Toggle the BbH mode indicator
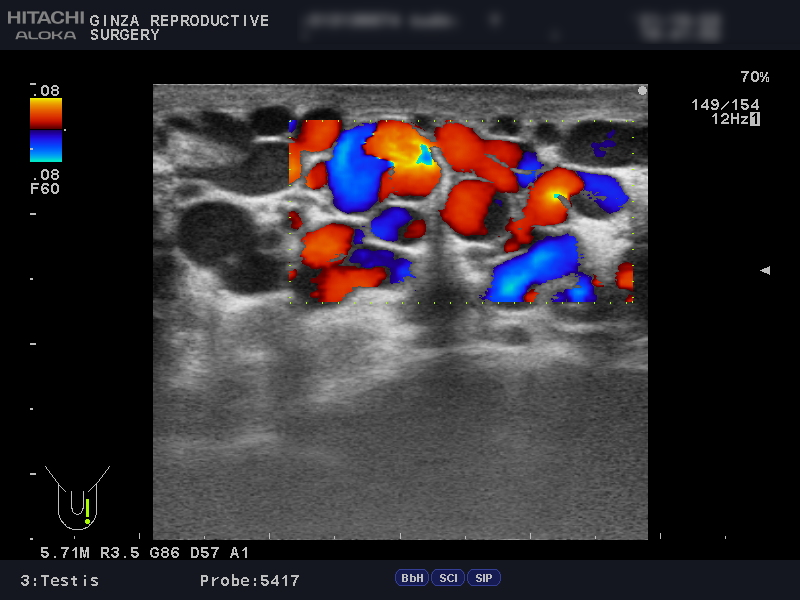The width and height of the screenshot is (800, 600). (411, 578)
